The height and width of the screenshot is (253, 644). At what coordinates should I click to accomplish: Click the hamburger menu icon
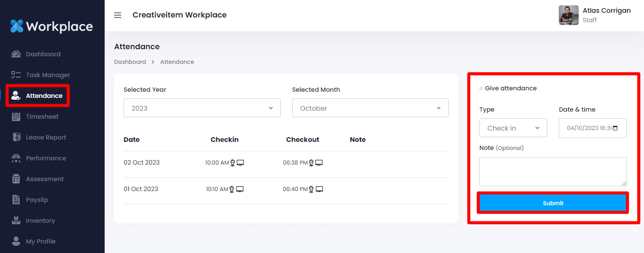click(118, 15)
